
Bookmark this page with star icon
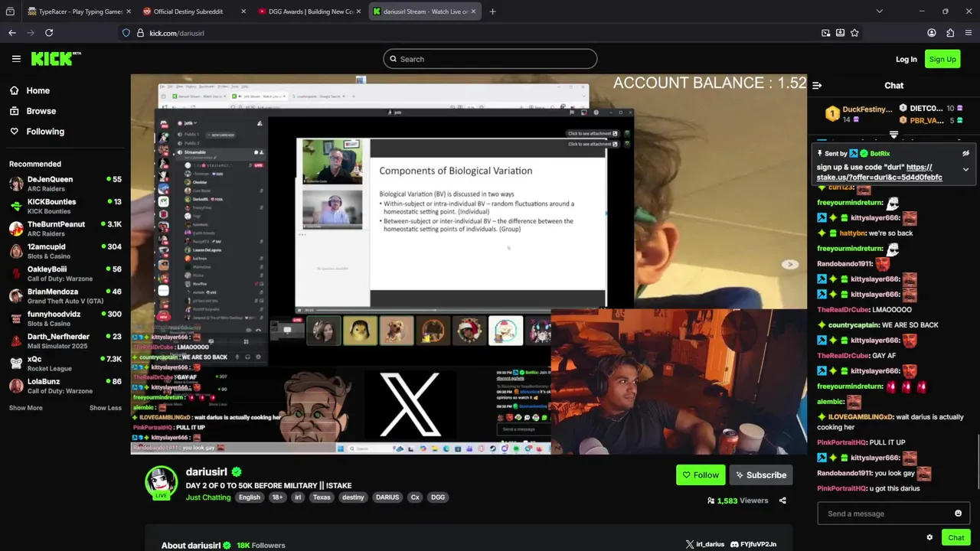(x=854, y=33)
